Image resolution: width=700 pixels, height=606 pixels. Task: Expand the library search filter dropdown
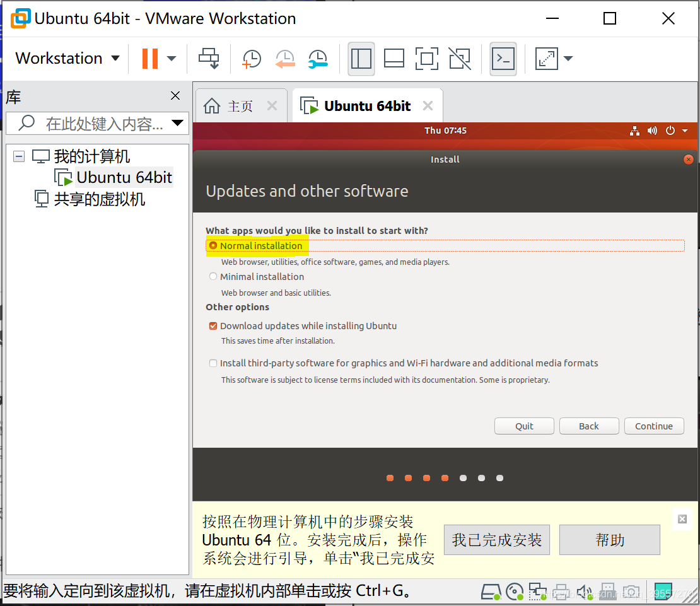click(178, 123)
